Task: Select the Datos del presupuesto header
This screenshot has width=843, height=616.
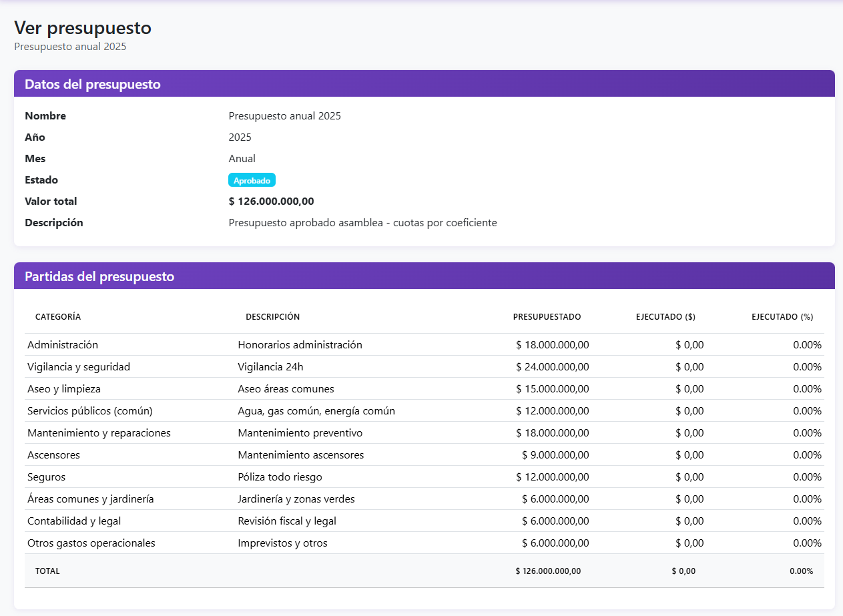Action: [425, 84]
